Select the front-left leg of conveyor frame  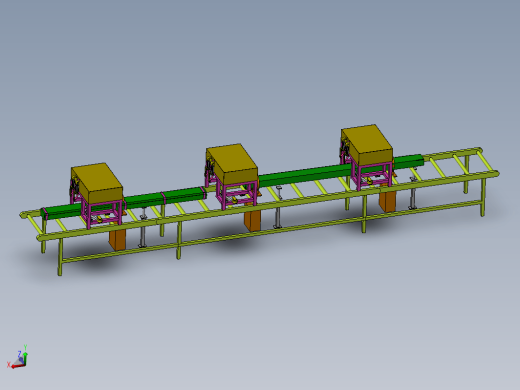60,257
